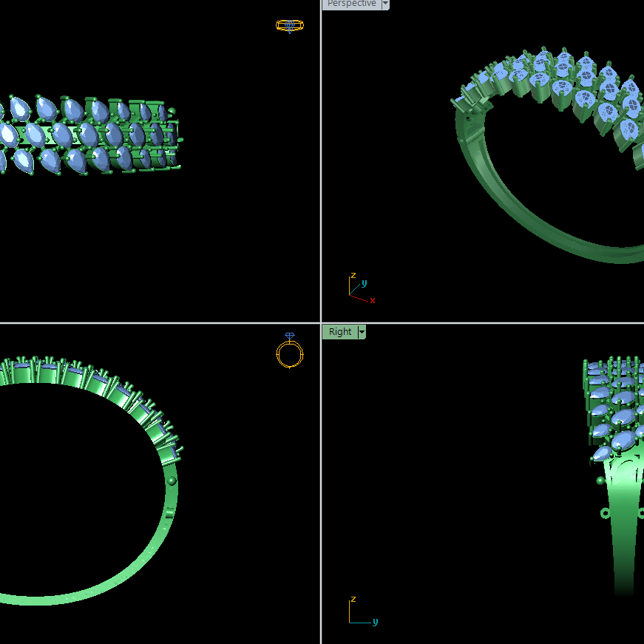Open the Perspective viewport dropdown arrow
This screenshot has width=644, height=644.
tap(385, 4)
